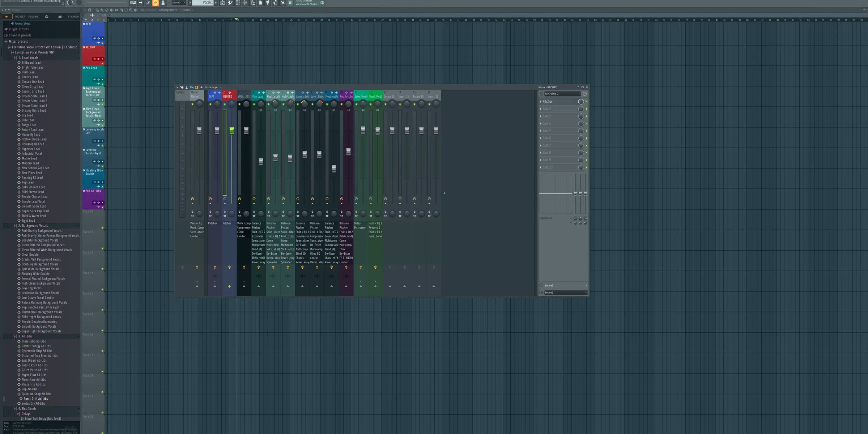Select the Billboard Lead preset in the browser
Image resolution: width=868 pixels, height=434 pixels.
tap(31, 63)
